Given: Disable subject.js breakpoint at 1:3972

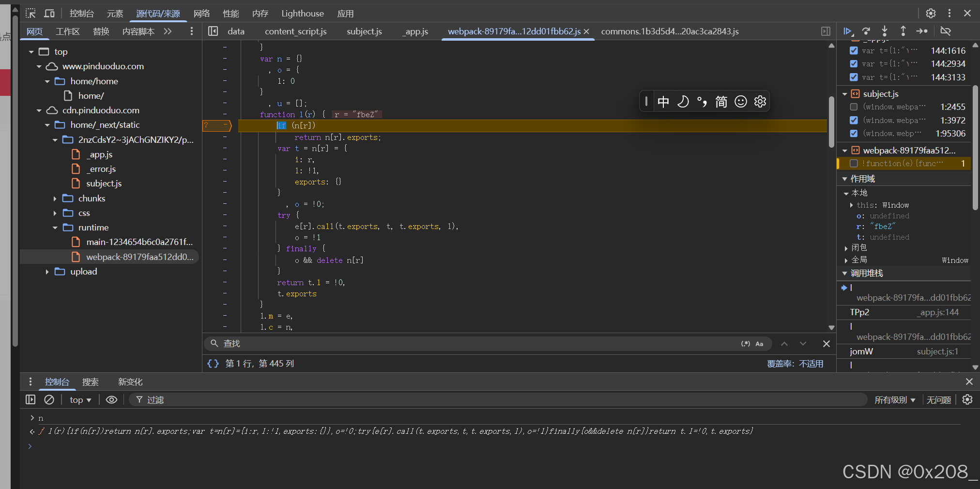Looking at the screenshot, I should click(854, 121).
